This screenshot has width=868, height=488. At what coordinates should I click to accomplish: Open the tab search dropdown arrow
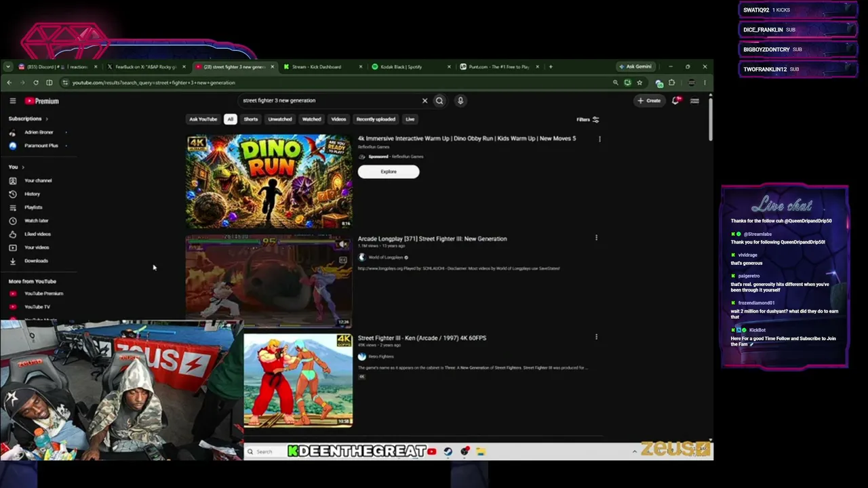(7, 67)
